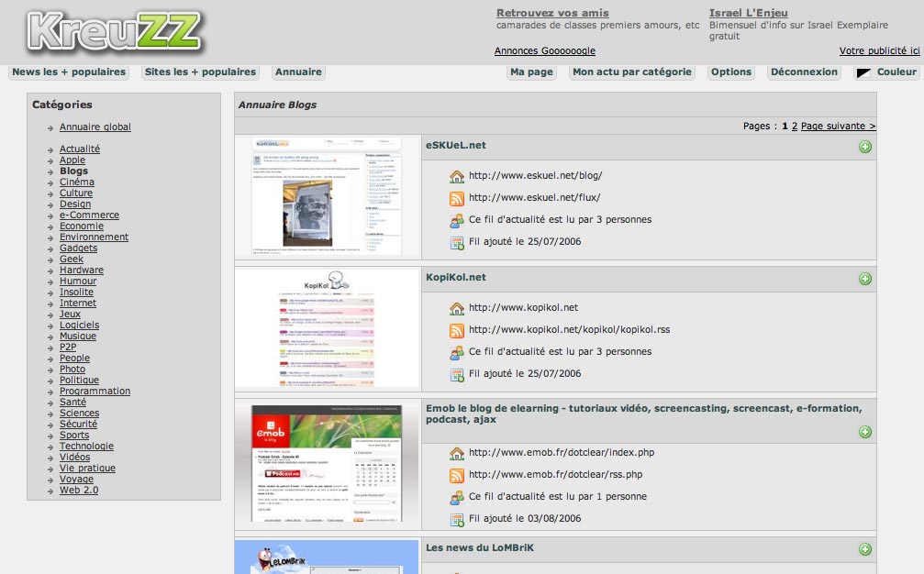Click Déconnexion to log out
This screenshot has height=574, width=924.
[x=804, y=72]
